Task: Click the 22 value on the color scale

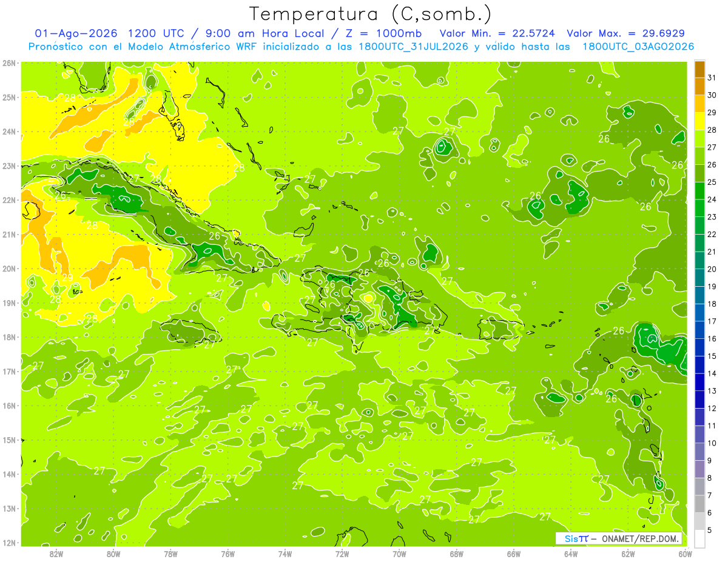Action: pos(712,234)
